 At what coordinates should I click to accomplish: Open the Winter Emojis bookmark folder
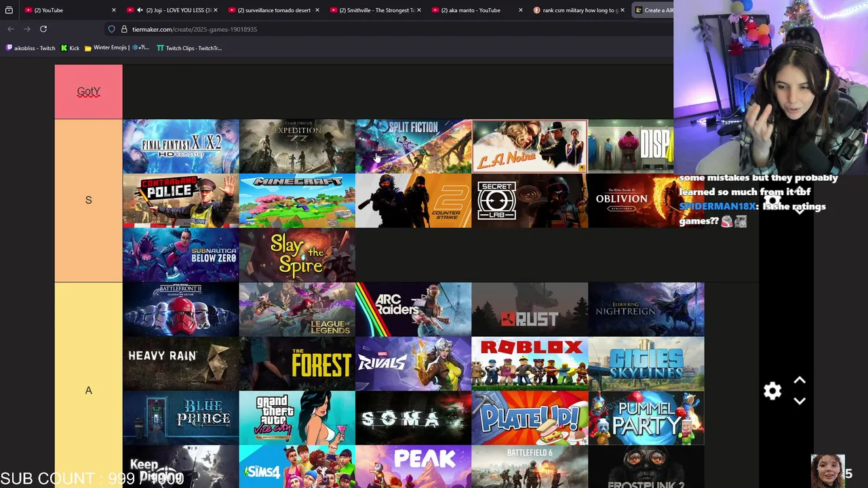(117, 48)
